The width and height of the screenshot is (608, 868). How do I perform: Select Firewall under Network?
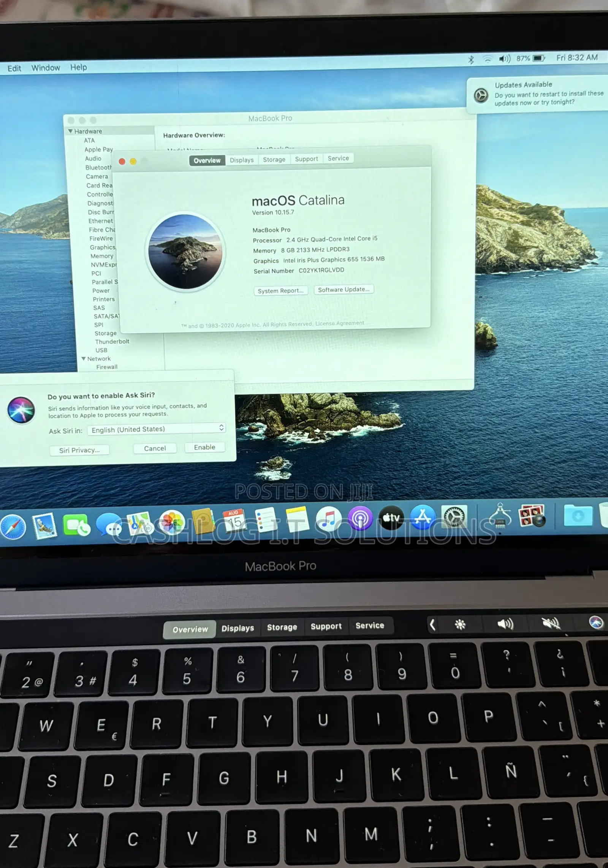pos(107,367)
